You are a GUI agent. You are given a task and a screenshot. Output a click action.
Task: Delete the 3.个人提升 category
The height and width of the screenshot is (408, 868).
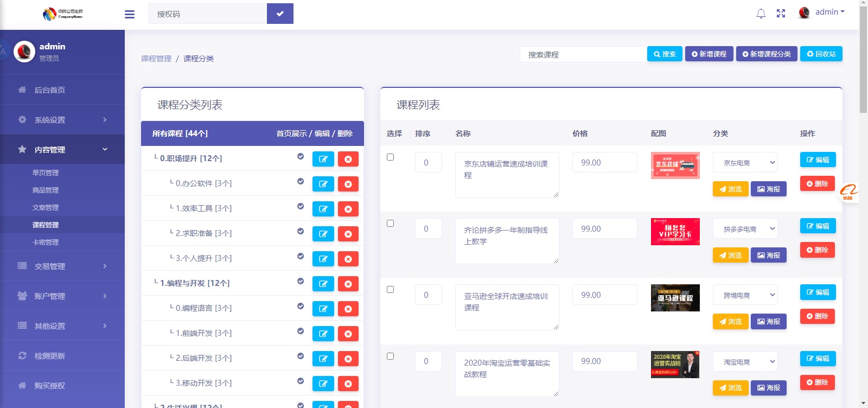[x=348, y=259]
